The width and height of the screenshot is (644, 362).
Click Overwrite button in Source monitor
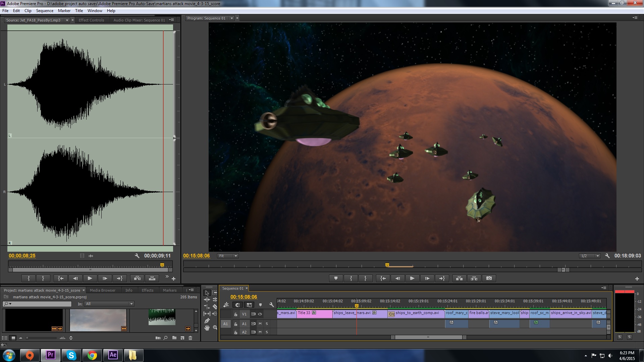[x=152, y=278]
